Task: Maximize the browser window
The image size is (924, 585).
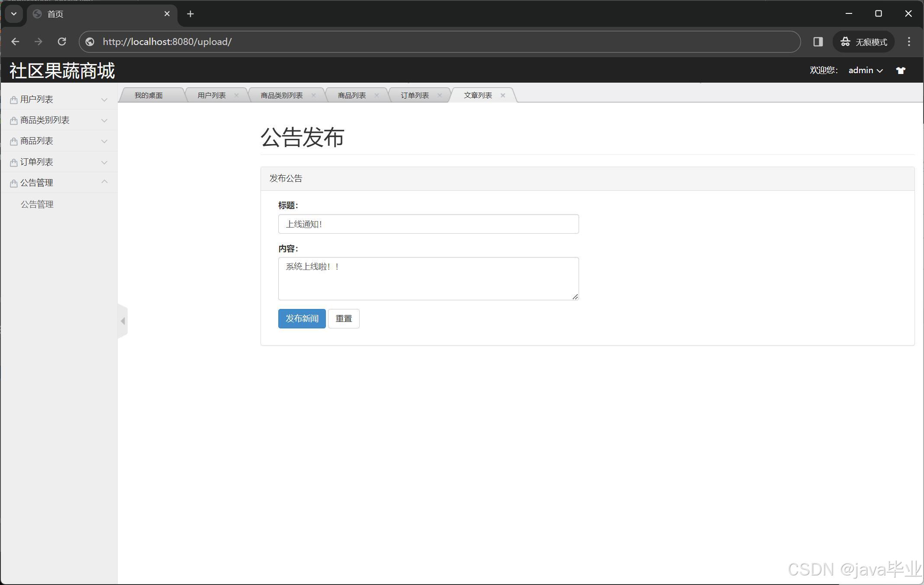Action: point(879,14)
